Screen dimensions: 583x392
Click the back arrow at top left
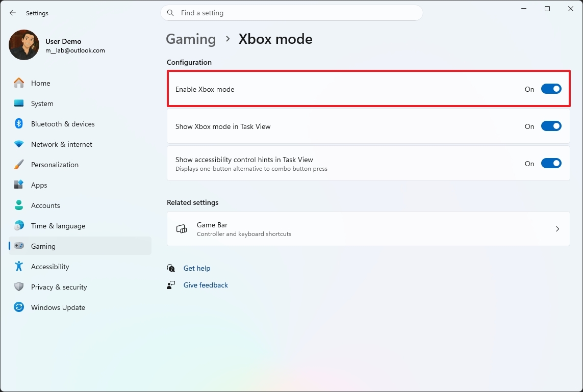pos(12,13)
